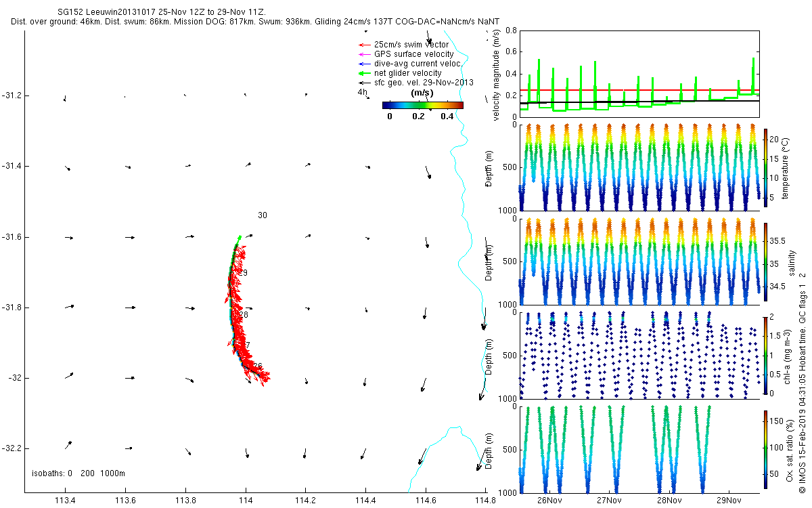Click the '35.5' tick on salinity colorbar
This screenshot has width=812, height=508.
coord(777,241)
